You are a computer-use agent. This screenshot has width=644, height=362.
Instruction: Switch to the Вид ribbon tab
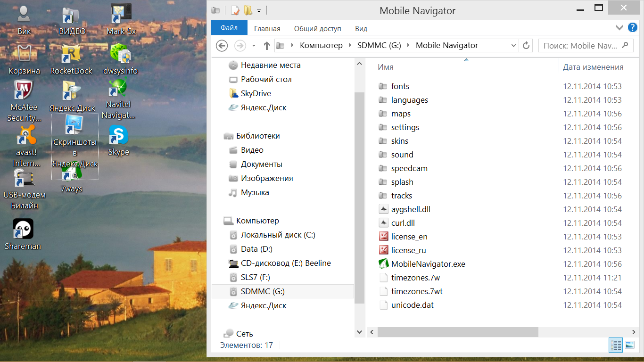(x=361, y=29)
